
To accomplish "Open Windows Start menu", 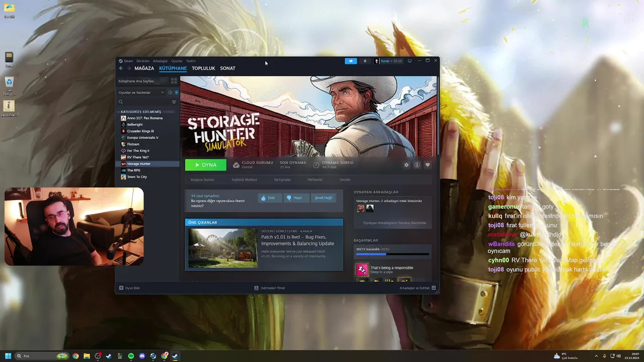I will [x=8, y=356].
